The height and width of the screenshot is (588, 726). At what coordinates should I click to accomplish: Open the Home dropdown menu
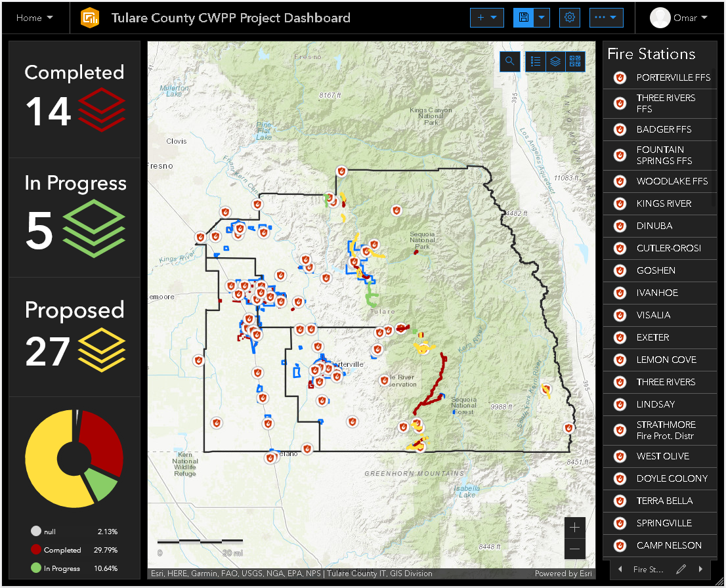35,18
